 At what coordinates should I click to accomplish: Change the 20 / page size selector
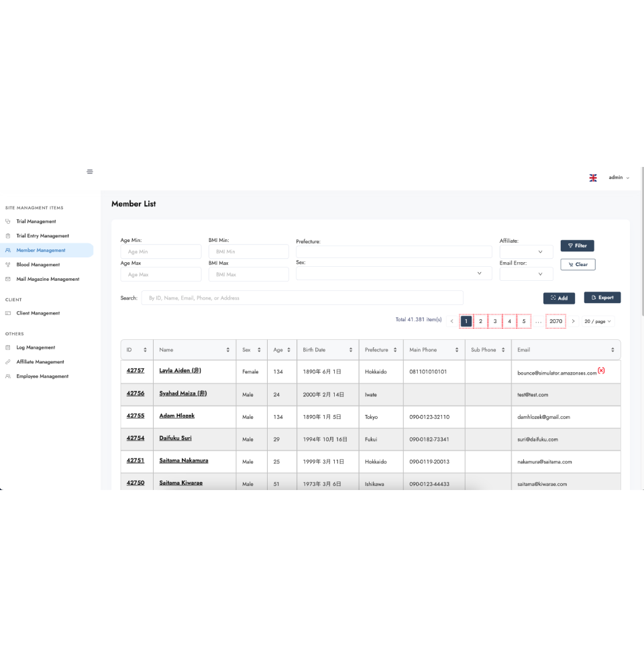(597, 321)
